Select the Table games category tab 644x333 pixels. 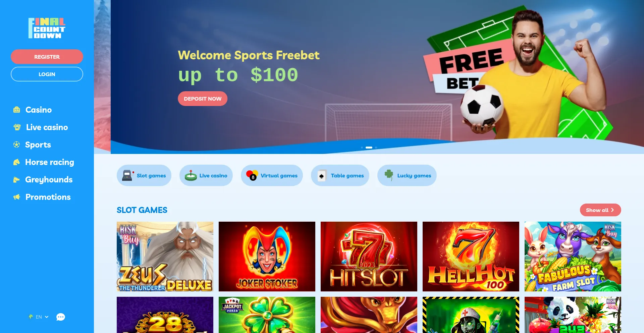[340, 175]
